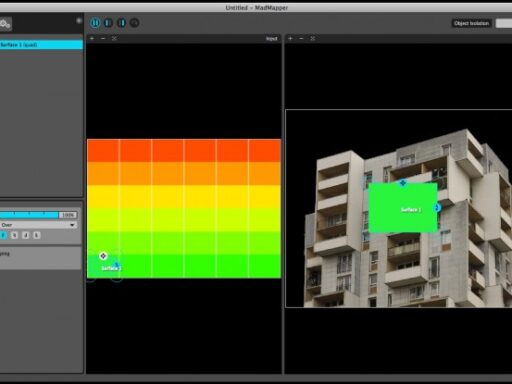Select the second round view-layout button in the top toolbar
The image size is (512, 384).
coord(108,23)
